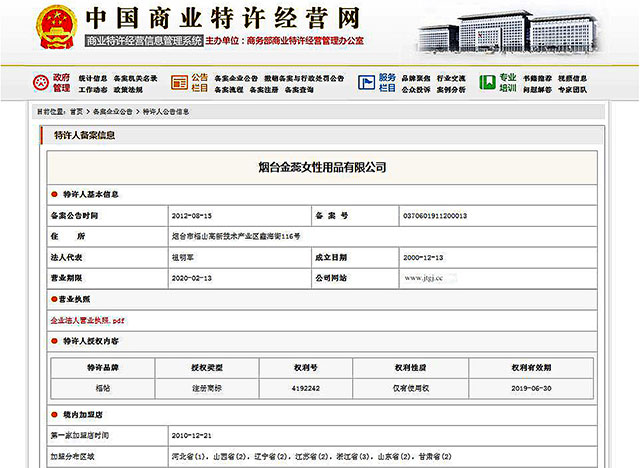Image resolution: width=640 pixels, height=468 pixels.
Task: Click the 公告栏目 orange board icon
Action: click(x=179, y=83)
